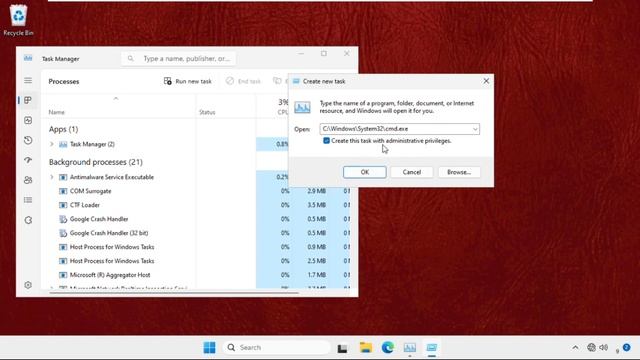The width and height of the screenshot is (640, 360).
Task: Click the Create new task icon in taskbar
Action: (x=431, y=347)
